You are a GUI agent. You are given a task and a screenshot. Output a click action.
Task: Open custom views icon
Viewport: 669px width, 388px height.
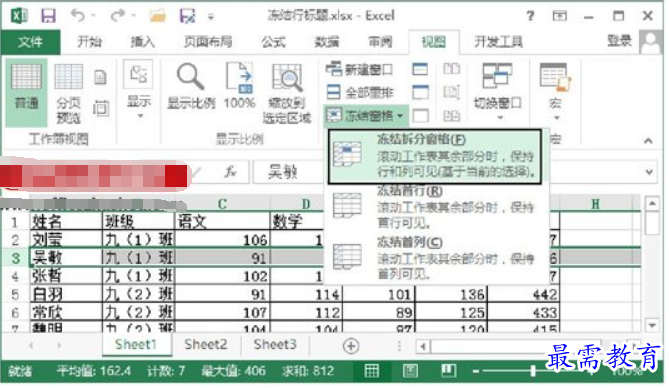pyautogui.click(x=101, y=108)
